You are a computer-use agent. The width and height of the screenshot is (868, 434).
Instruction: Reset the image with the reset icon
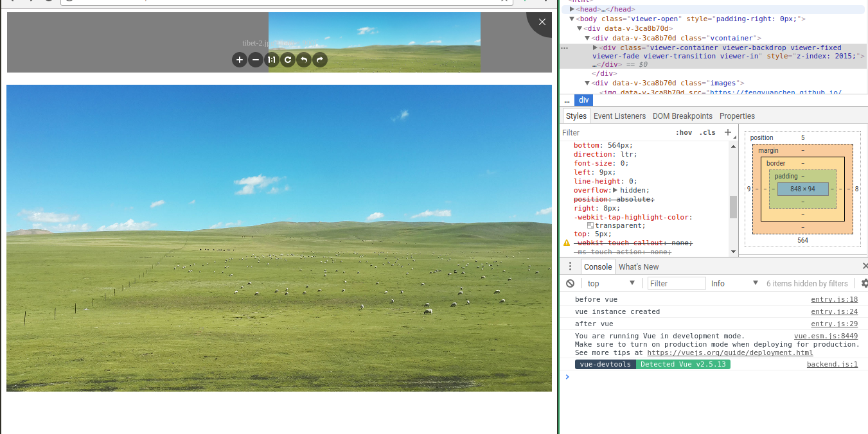tap(288, 59)
